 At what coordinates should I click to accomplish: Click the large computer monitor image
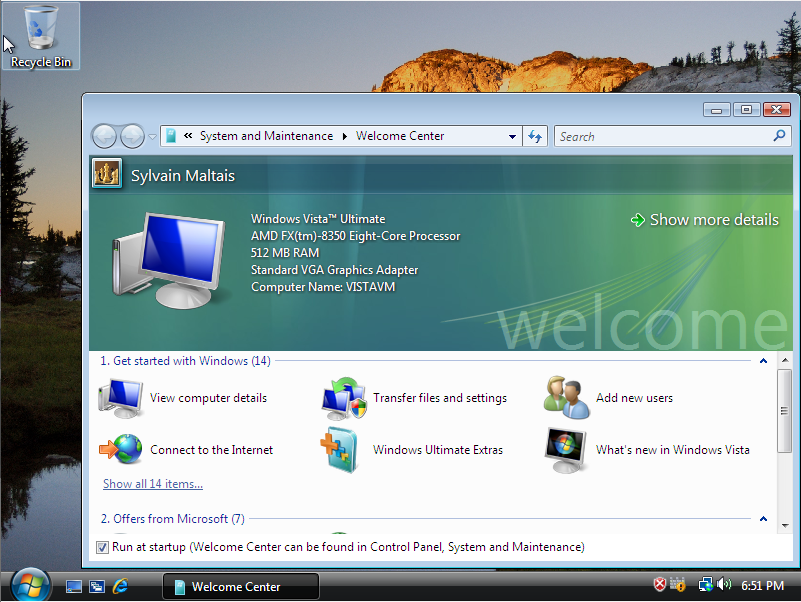pos(168,261)
